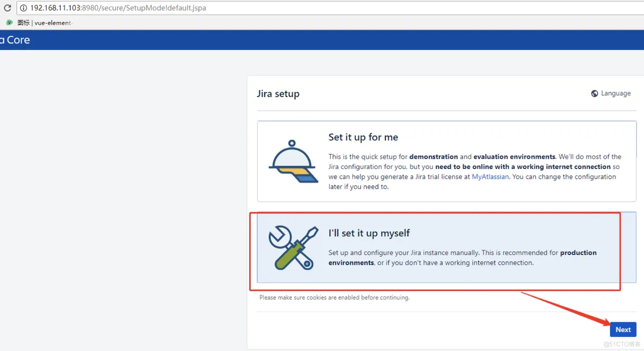The height and width of the screenshot is (351, 644).
Task: Open the Language selector link
Action: pos(611,93)
